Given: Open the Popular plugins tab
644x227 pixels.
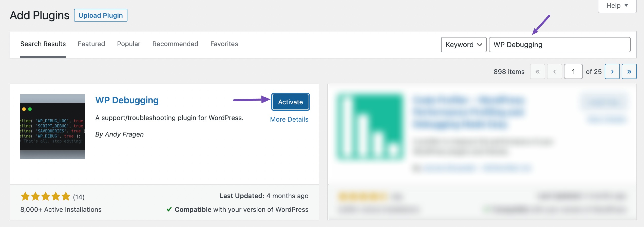Looking at the screenshot, I should [129, 44].
